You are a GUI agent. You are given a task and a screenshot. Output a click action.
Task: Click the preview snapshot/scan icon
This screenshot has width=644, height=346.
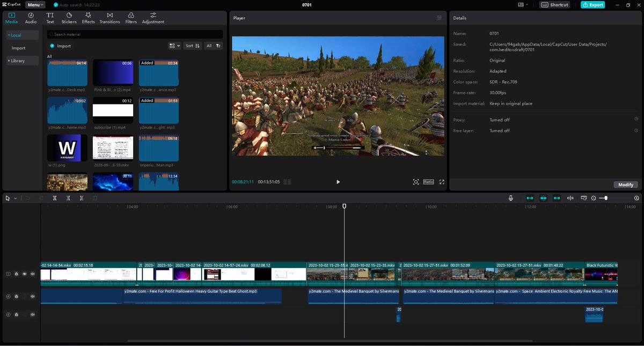416,182
